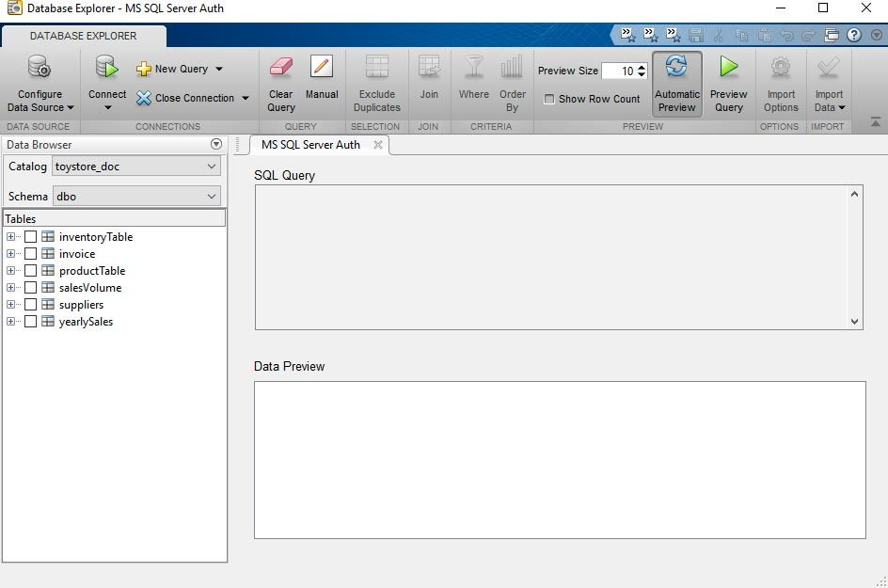Screen dimensions: 888x588
Task: Click the New Query button
Action: click(x=180, y=69)
